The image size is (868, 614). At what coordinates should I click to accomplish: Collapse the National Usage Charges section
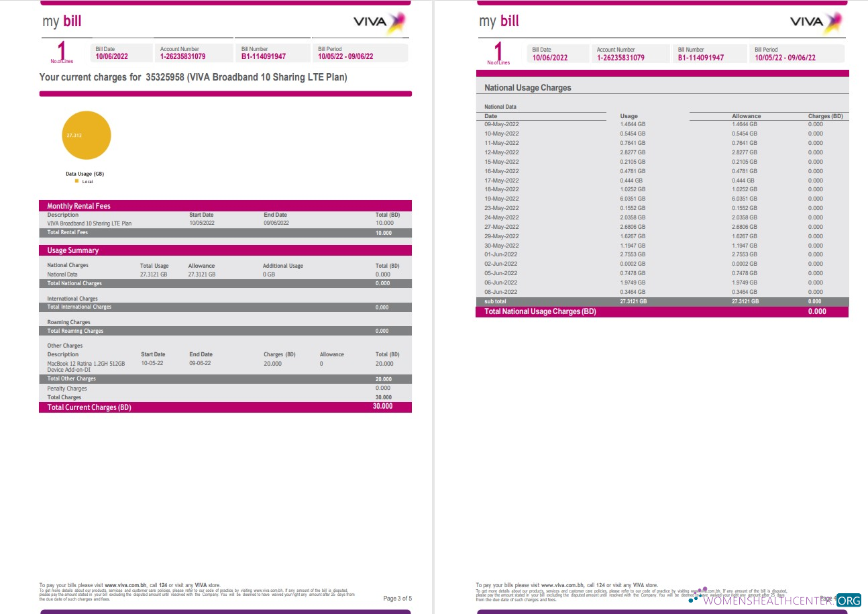[663, 86]
